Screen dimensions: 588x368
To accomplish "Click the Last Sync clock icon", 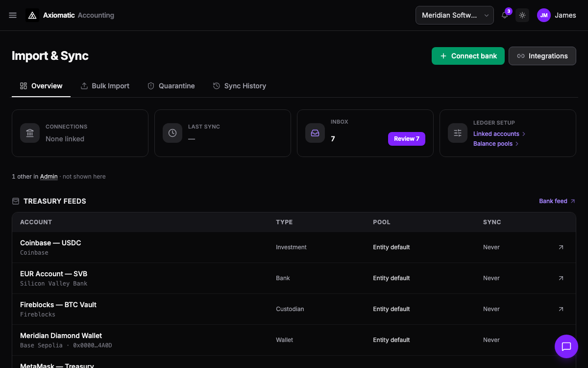I will pos(172,133).
